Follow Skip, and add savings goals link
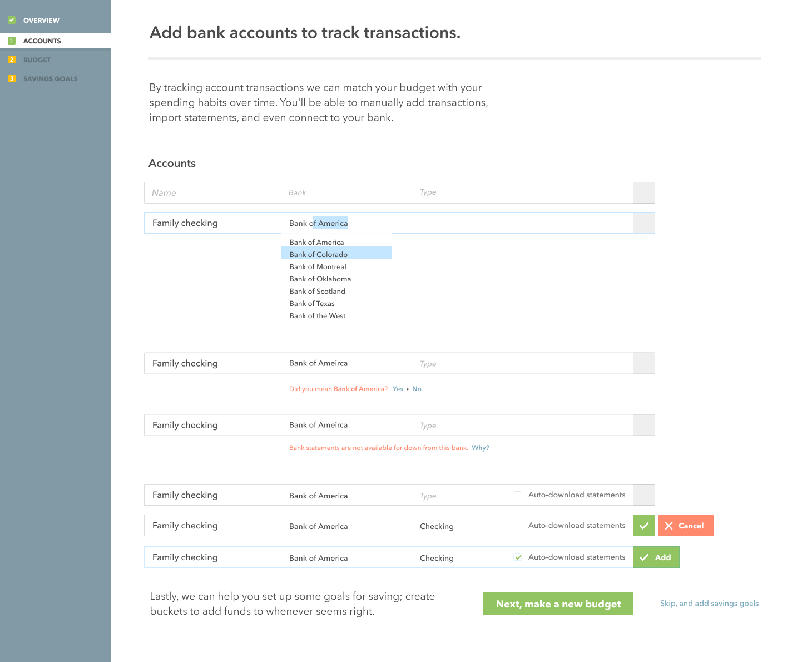Screen dimensions: 812x662 [709, 604]
